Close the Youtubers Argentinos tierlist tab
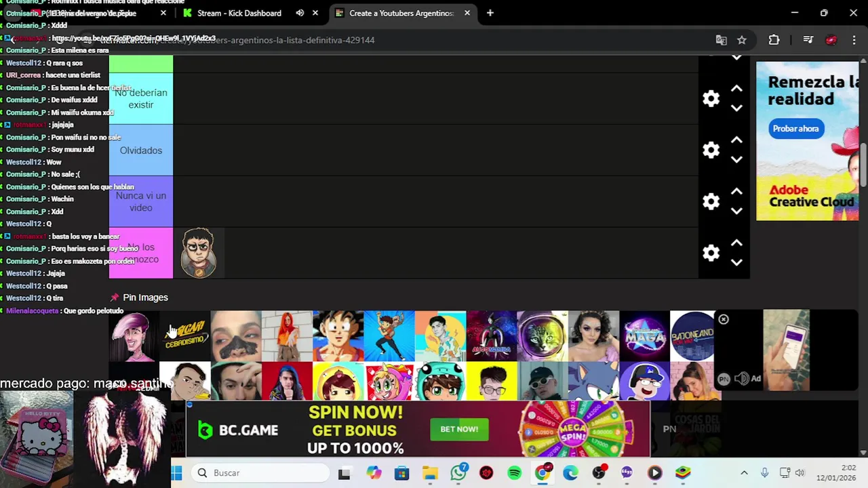Image resolution: width=868 pixels, height=488 pixels. [467, 13]
